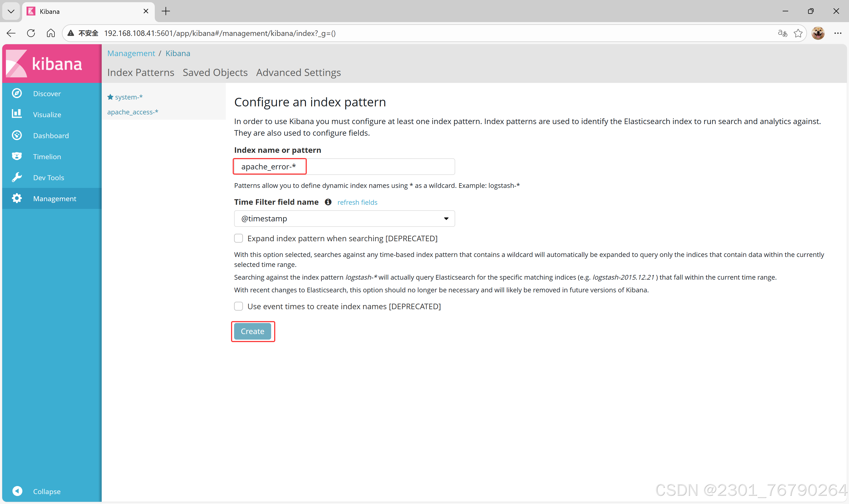This screenshot has height=504, width=849.
Task: Switch to the Saved Objects tab
Action: [x=215, y=72]
